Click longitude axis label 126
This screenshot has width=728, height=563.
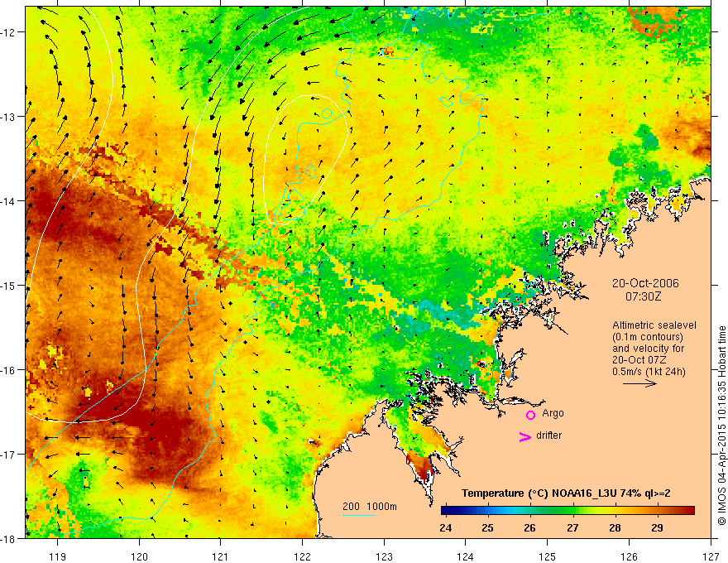pos(629,556)
